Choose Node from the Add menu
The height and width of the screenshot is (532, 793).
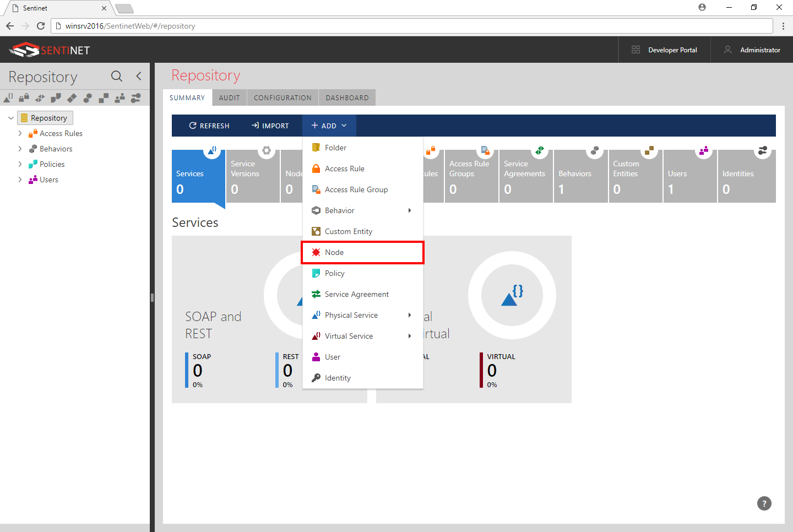coord(363,252)
